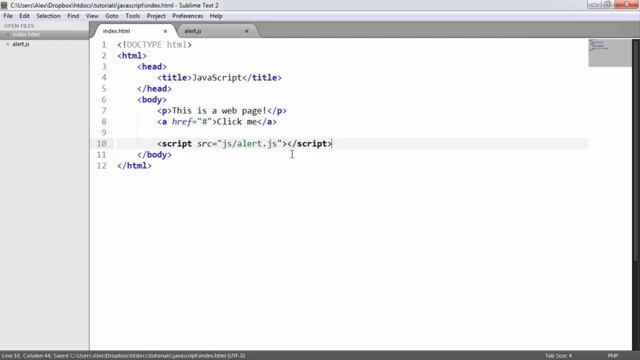Screen dimensions: 640x360
Task: Open the Preferences menu
Action: (x=187, y=16)
